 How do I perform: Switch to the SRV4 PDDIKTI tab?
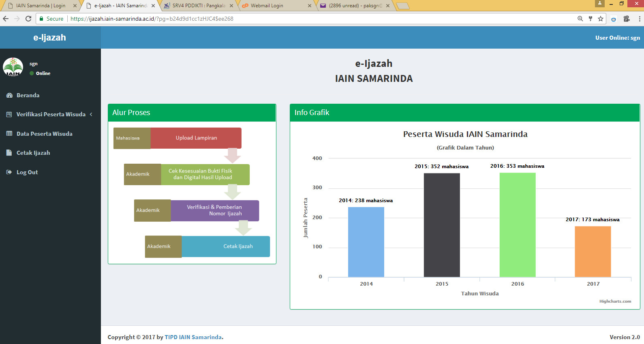click(199, 6)
